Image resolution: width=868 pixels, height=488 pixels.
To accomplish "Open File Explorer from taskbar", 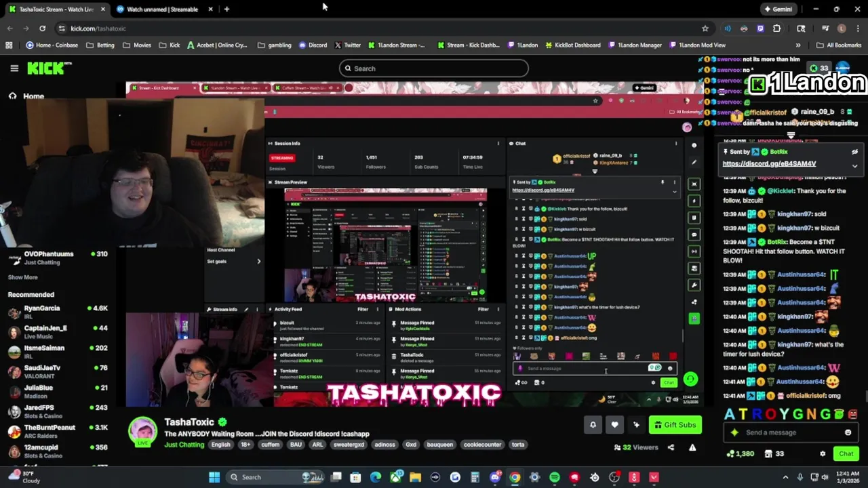I will coord(415,477).
